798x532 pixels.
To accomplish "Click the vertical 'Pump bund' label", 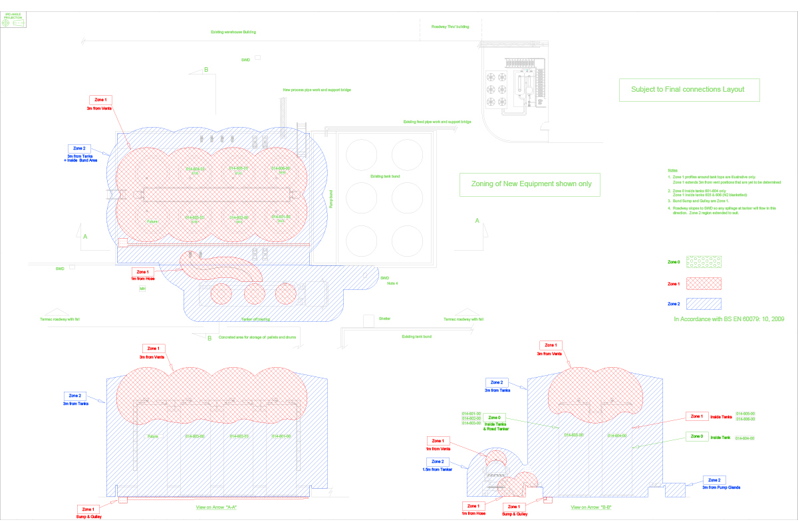I will tap(331, 199).
